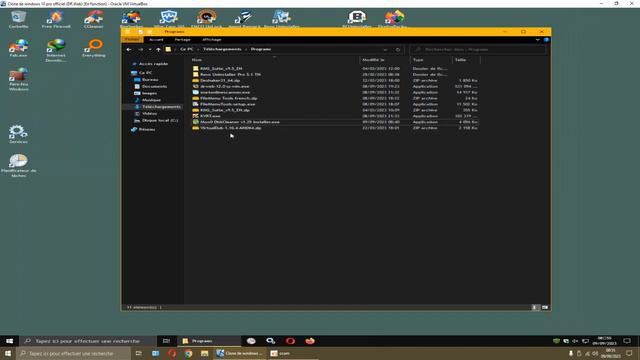Open the Affichage ribbon tab
Image resolution: width=640 pixels, height=360 pixels.
[x=211, y=40]
